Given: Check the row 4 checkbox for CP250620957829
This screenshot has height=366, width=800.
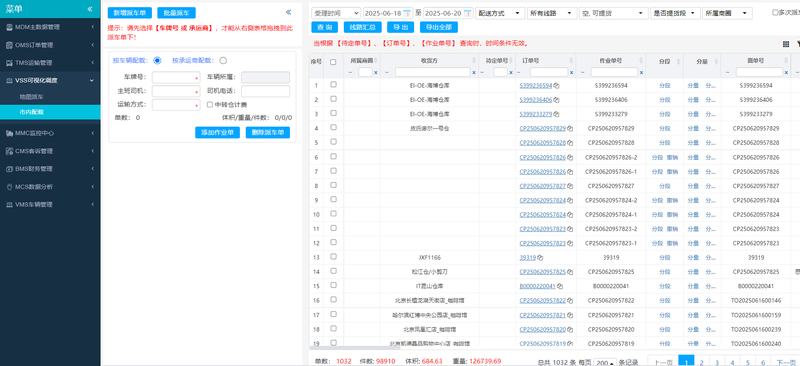Looking at the screenshot, I should coord(333,128).
